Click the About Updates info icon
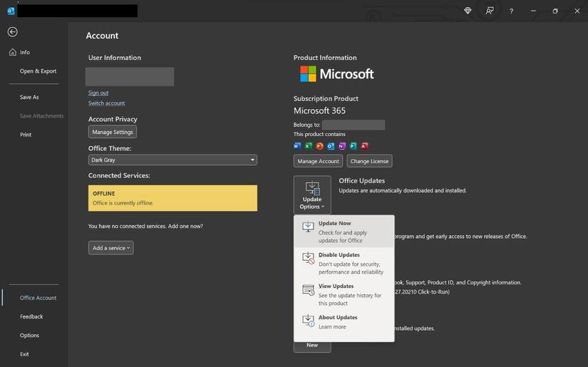Screen dimensions: 588x367 [x=308, y=321]
